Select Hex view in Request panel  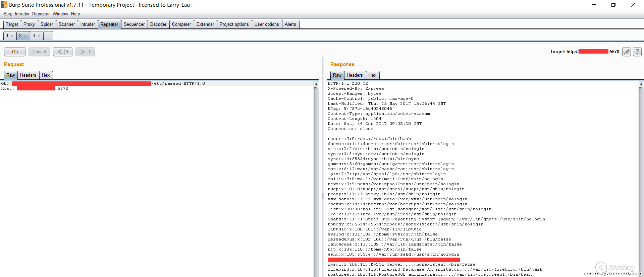[46, 75]
